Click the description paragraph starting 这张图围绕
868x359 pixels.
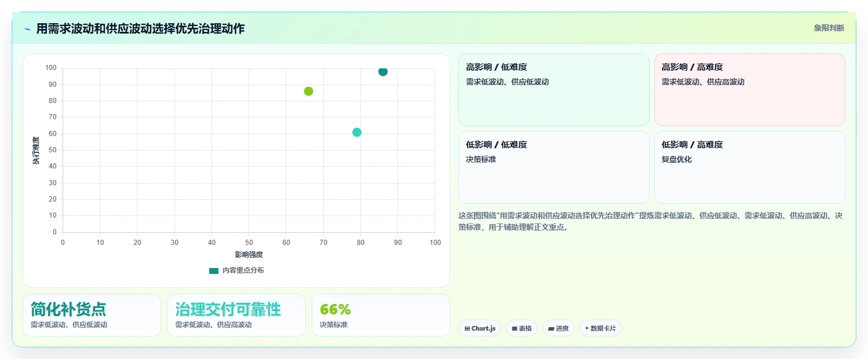point(651,221)
